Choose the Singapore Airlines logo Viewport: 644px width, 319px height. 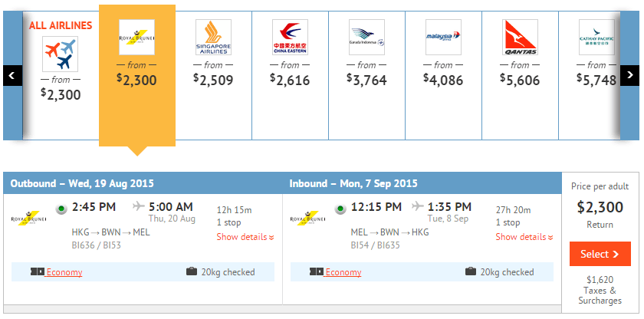click(213, 37)
